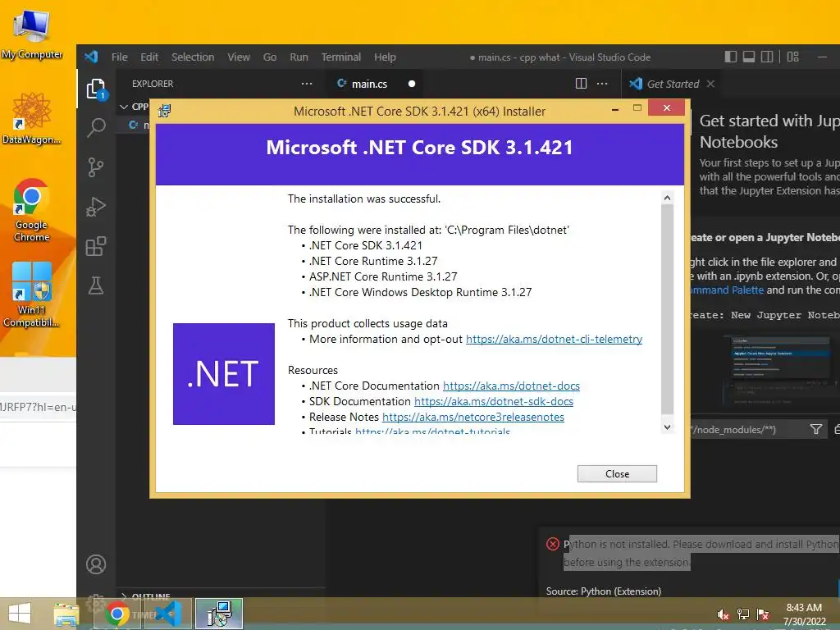The width and height of the screenshot is (840, 630).
Task: Switch to Chrome in the taskbar
Action: (x=116, y=614)
